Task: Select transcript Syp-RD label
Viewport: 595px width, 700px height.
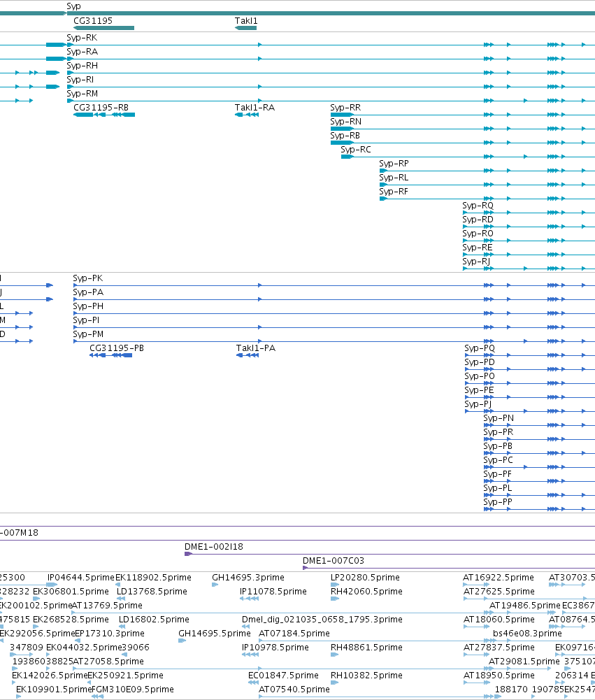Action: pyautogui.click(x=478, y=219)
